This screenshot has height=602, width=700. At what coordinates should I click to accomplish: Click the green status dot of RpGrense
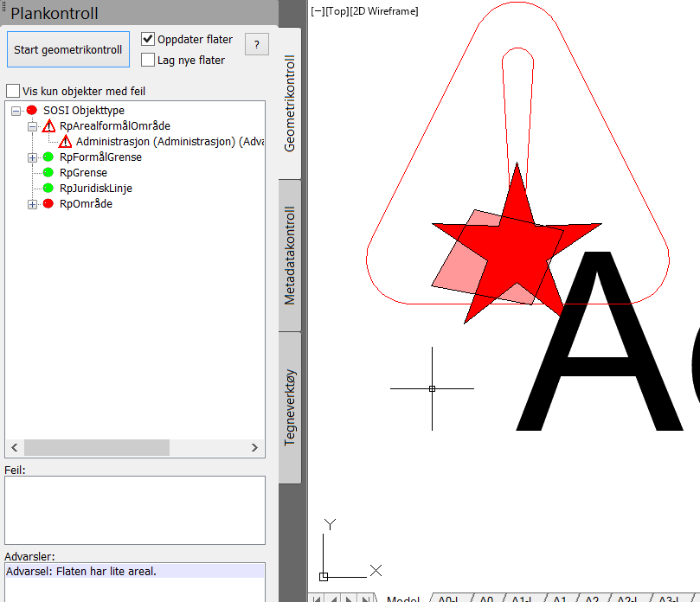pos(48,172)
